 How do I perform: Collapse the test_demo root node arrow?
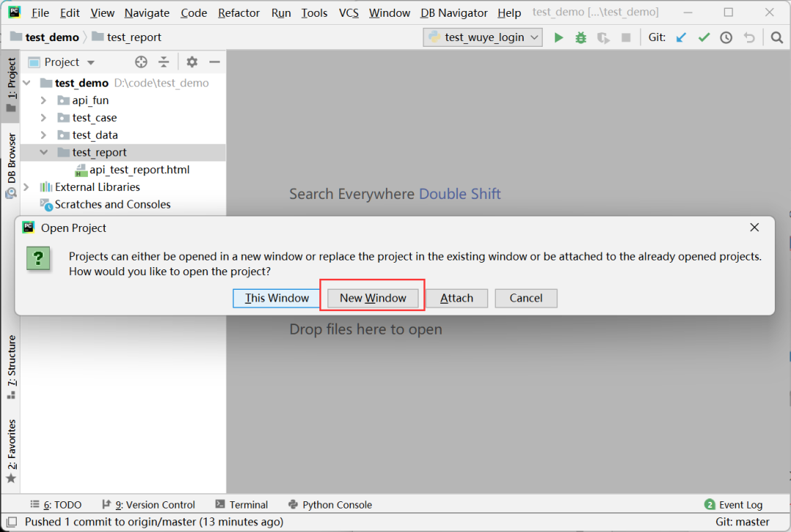[x=27, y=83]
